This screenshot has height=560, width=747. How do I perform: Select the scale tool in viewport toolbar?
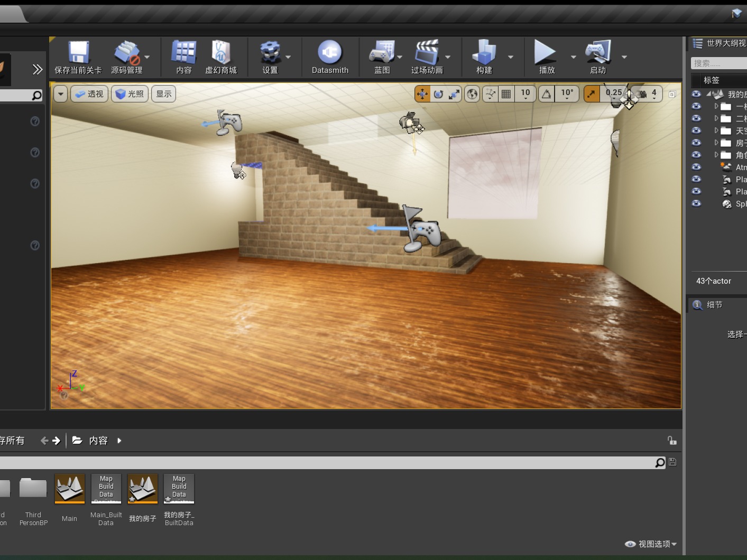point(454,94)
